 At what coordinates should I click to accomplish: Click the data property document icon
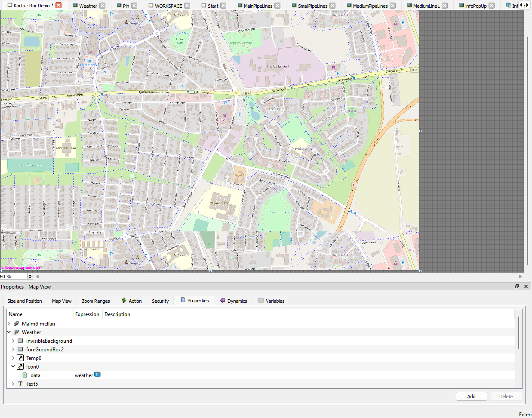pos(25,375)
